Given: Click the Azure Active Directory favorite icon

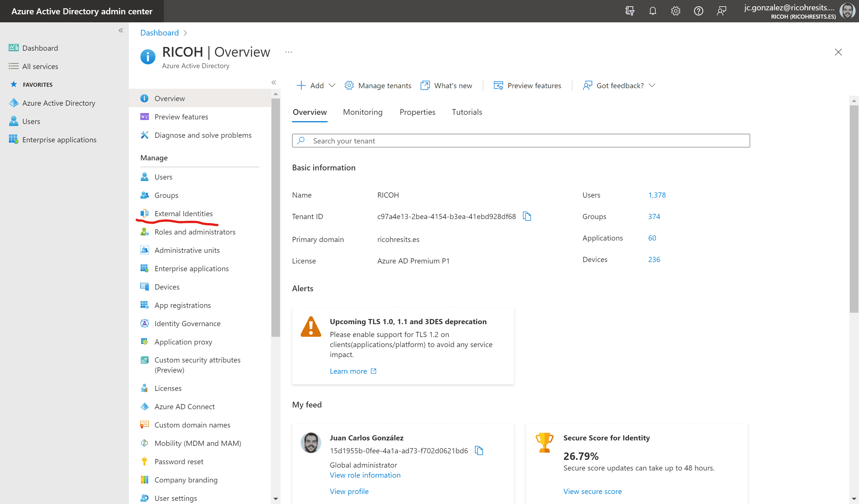Looking at the screenshot, I should click(14, 103).
